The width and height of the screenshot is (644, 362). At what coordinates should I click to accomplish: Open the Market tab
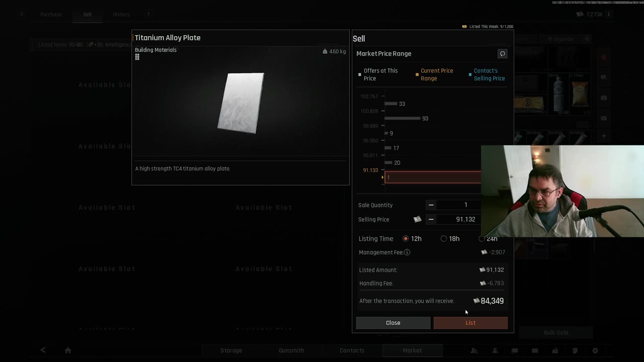412,350
